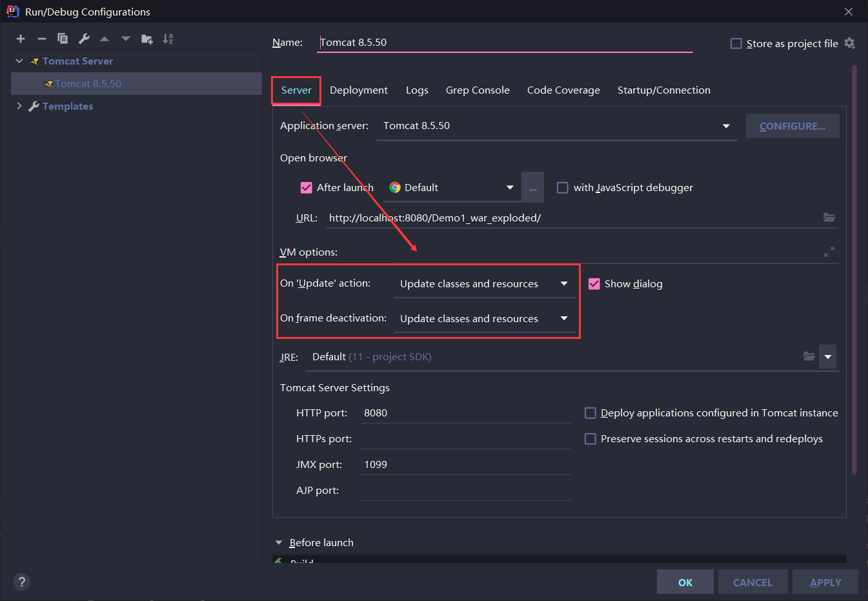This screenshot has width=868, height=601.
Task: Click the HTTPs port field
Action: [465, 439]
